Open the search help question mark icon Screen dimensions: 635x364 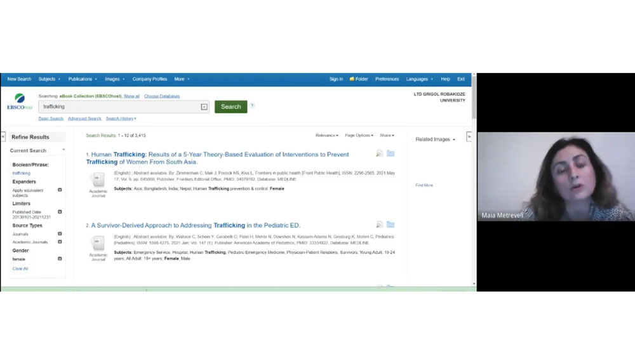(252, 106)
